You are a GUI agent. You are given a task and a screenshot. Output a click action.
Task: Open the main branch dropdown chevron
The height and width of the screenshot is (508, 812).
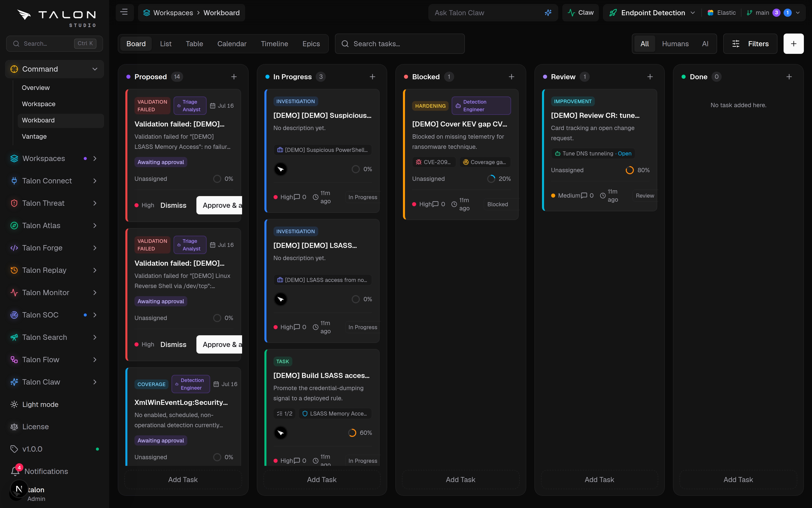click(x=798, y=13)
